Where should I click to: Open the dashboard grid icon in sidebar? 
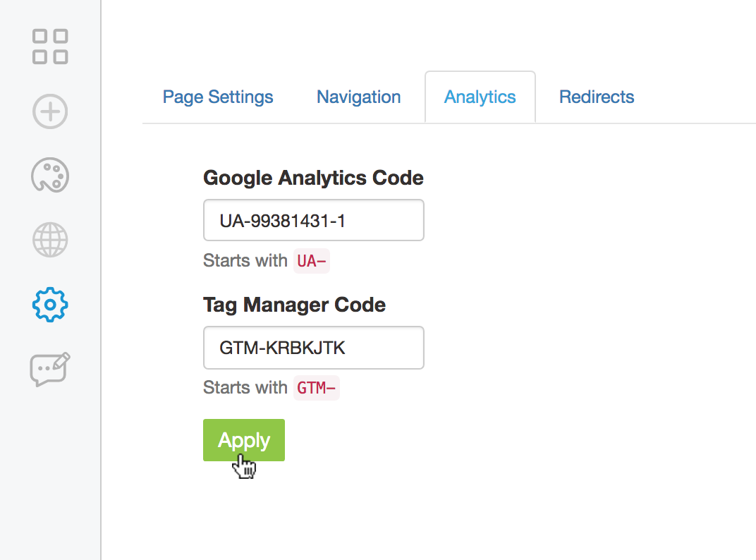click(x=50, y=47)
